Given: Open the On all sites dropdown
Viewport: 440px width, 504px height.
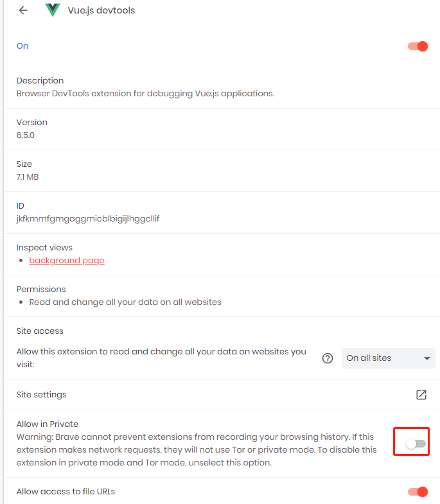Looking at the screenshot, I should 388,358.
